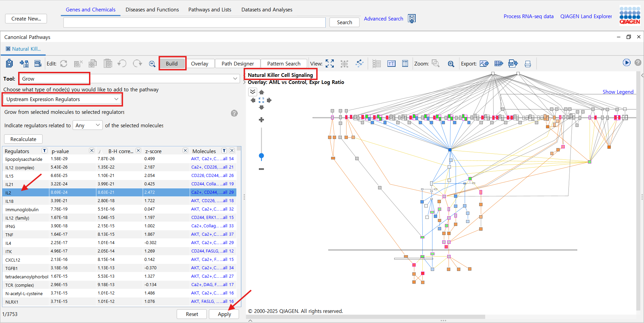
Task: Click the blue play tutorial icon
Action: pyautogui.click(x=627, y=62)
